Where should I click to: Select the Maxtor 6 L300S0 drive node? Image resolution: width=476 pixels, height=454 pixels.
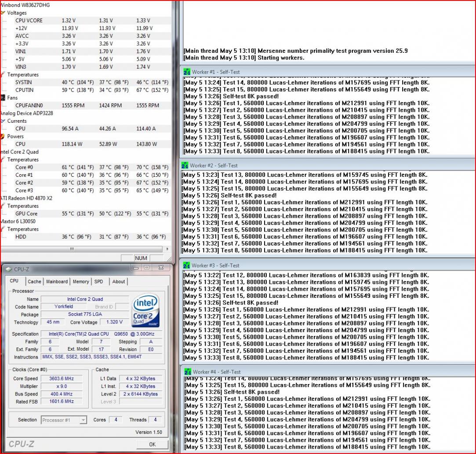coord(18,221)
